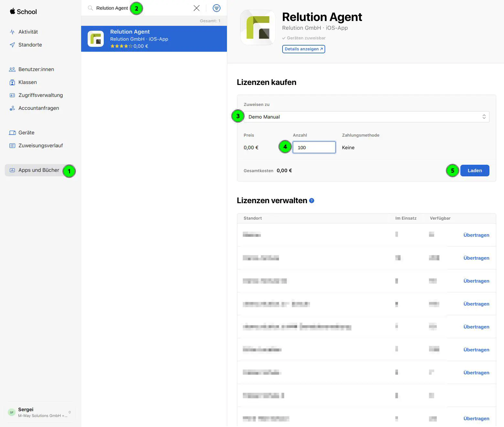Click the Klassen sidebar icon

[x=12, y=82]
